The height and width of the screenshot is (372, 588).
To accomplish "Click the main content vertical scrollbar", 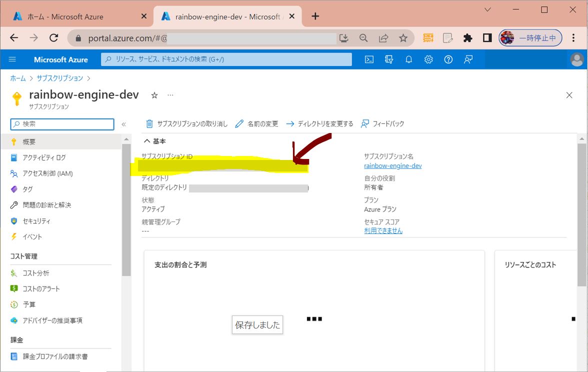I will coord(581,200).
